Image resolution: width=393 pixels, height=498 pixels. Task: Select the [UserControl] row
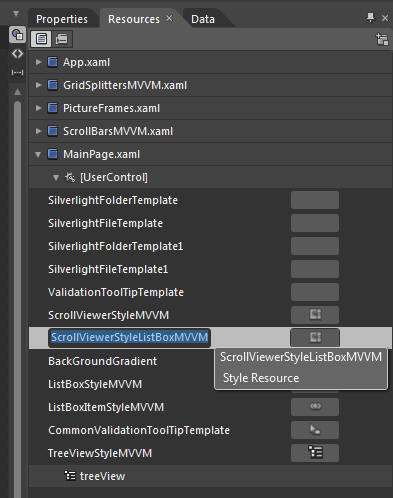(210, 177)
